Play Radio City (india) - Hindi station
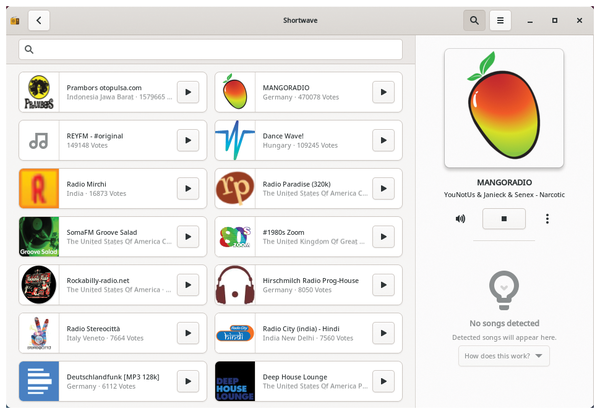 coord(383,333)
